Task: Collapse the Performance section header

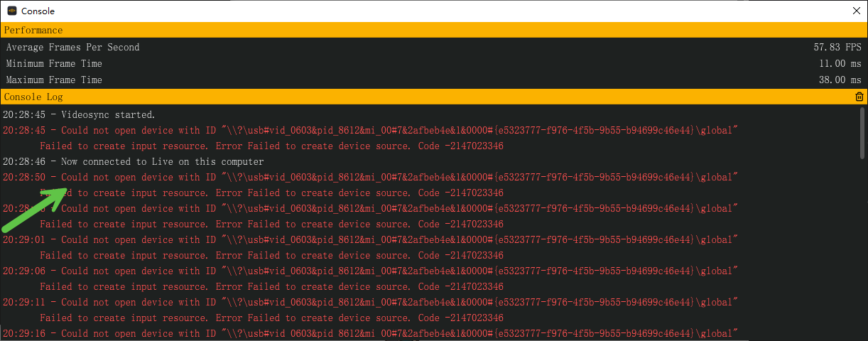Action: (33, 31)
